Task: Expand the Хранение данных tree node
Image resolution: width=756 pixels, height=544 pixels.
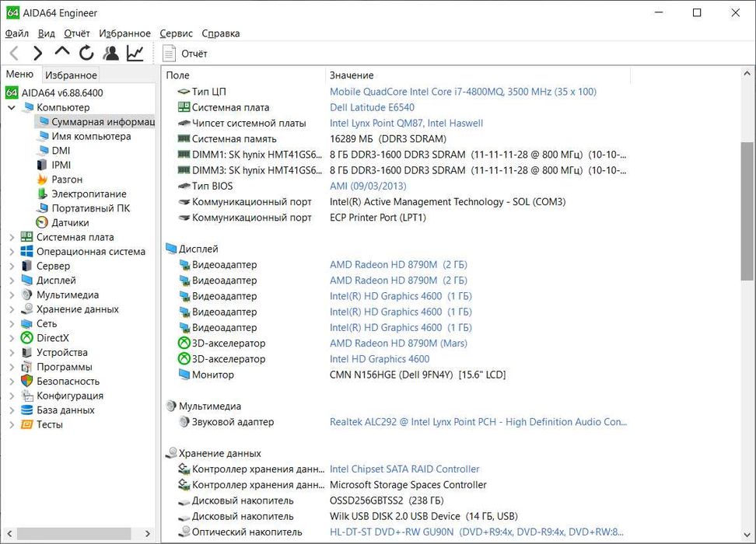Action: 12,309
